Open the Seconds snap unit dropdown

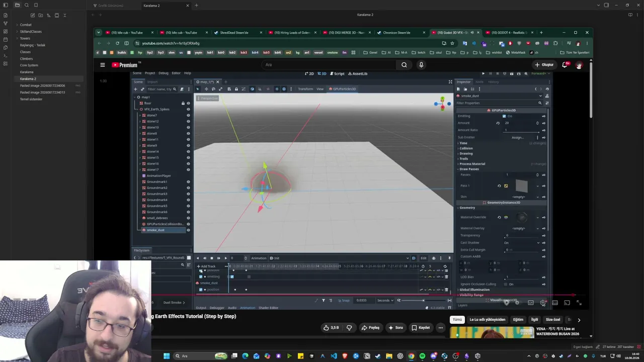click(385, 300)
